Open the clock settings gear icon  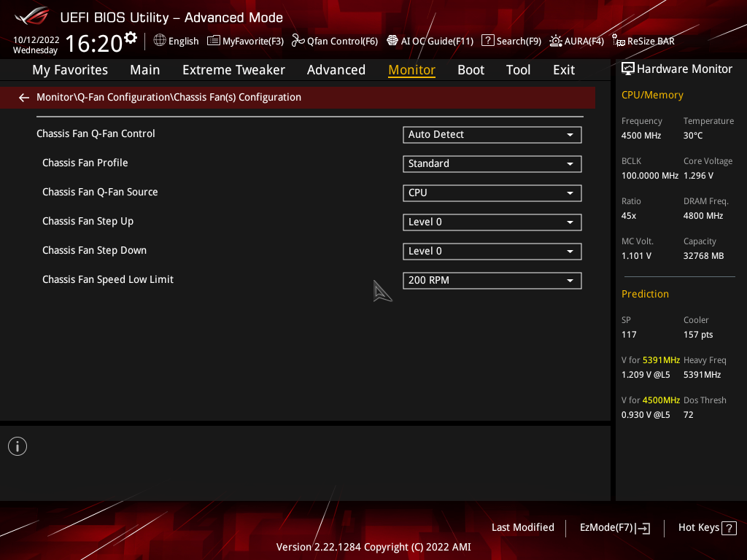click(130, 38)
